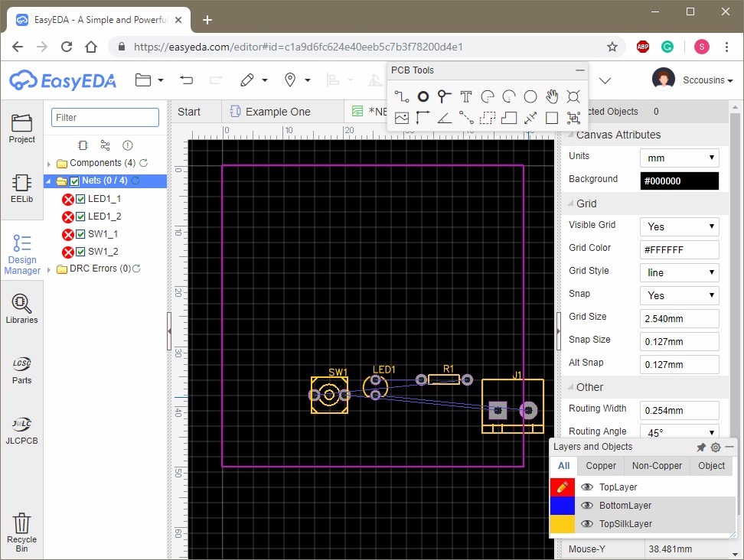The height and width of the screenshot is (560, 744).
Task: Activate the Measure dimension tool
Action: pos(530,118)
